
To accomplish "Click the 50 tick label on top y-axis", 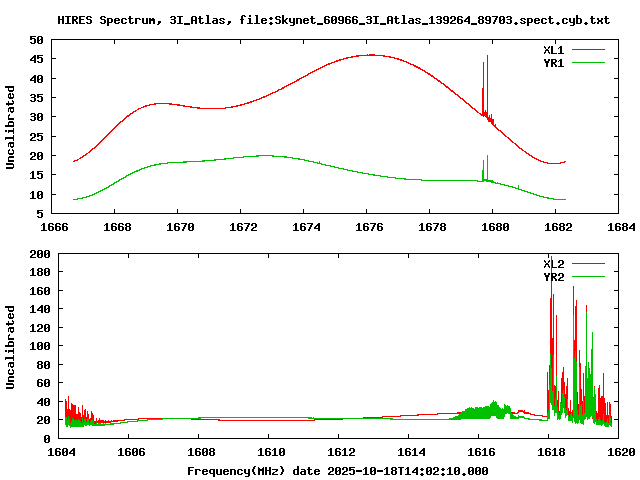I will click(x=36, y=40).
